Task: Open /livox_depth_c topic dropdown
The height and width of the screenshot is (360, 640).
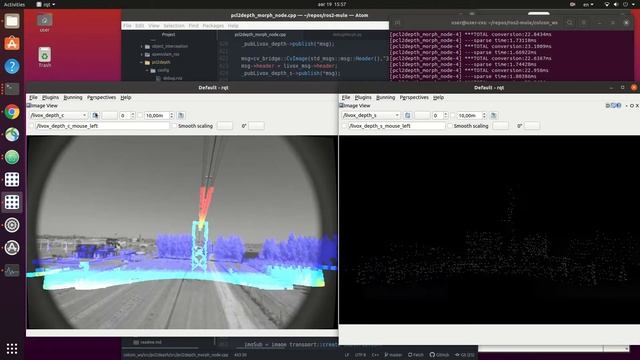Action: 59,116
